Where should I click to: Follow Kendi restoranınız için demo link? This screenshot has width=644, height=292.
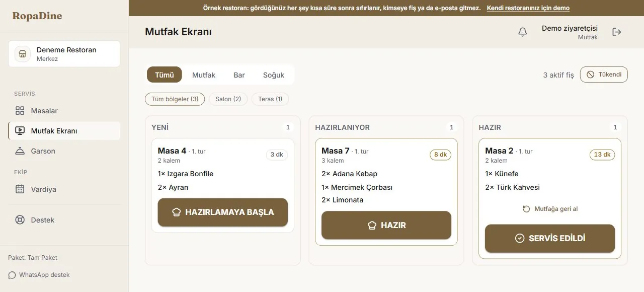[x=528, y=8]
